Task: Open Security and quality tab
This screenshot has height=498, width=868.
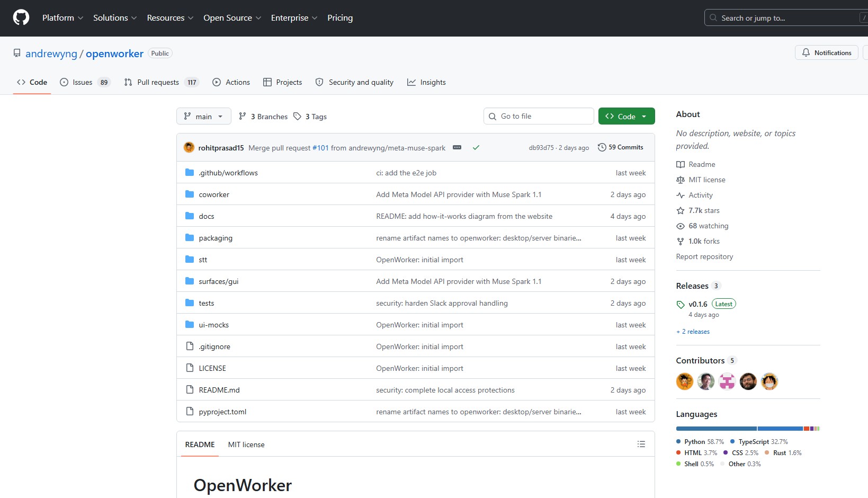Action: 354,82
